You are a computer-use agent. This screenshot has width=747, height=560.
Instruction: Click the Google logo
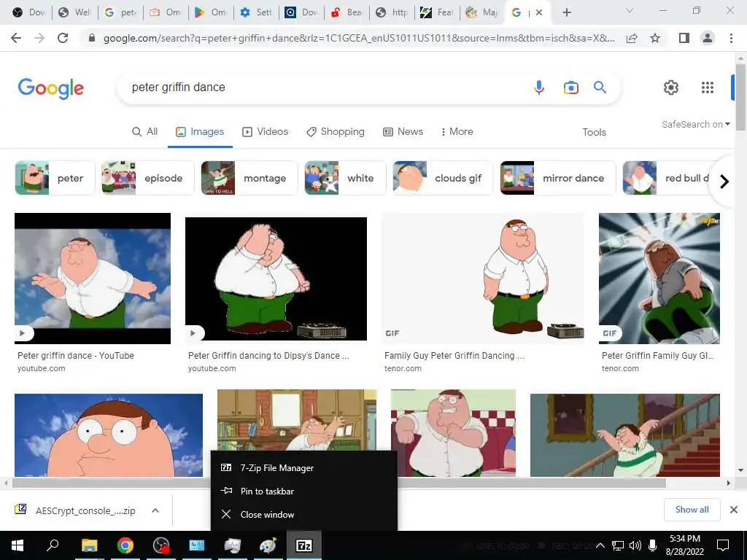(51, 88)
